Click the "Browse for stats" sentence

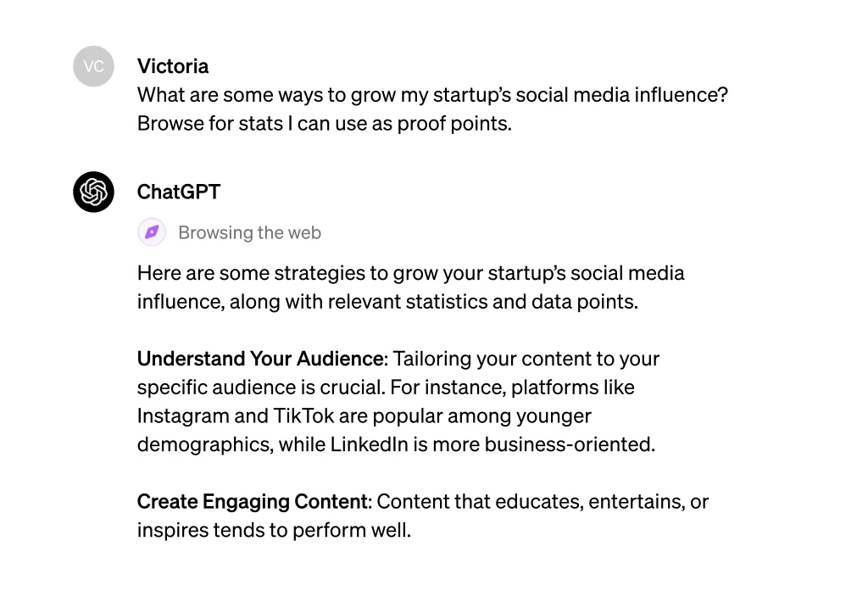pos(324,124)
